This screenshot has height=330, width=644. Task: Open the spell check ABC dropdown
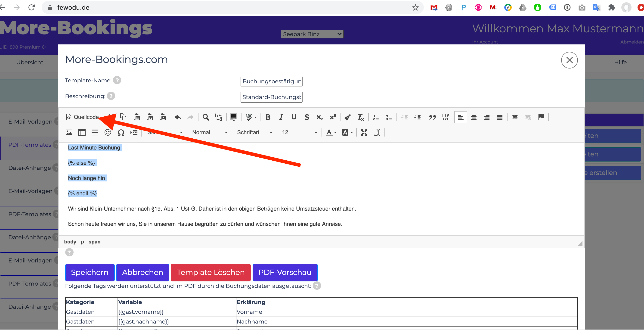[251, 117]
